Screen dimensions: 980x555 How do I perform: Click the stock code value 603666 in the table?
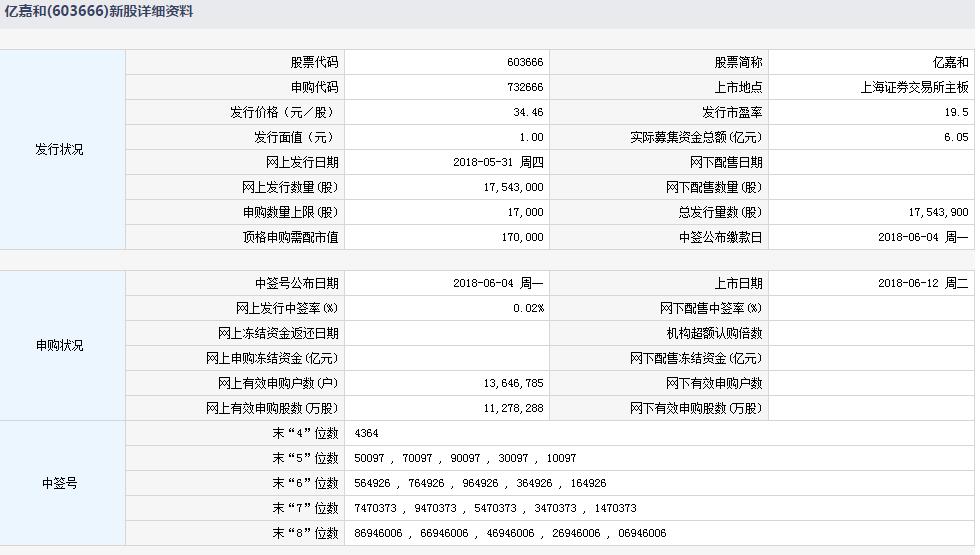click(x=525, y=62)
